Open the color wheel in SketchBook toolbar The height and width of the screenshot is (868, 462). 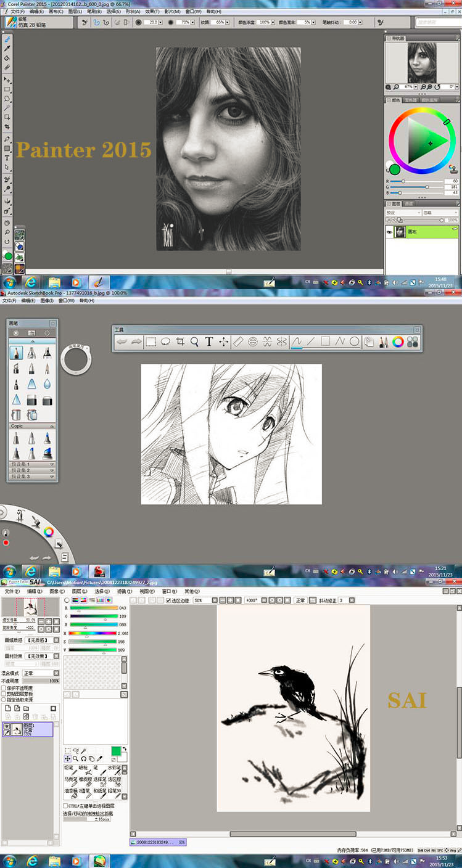[x=398, y=342]
